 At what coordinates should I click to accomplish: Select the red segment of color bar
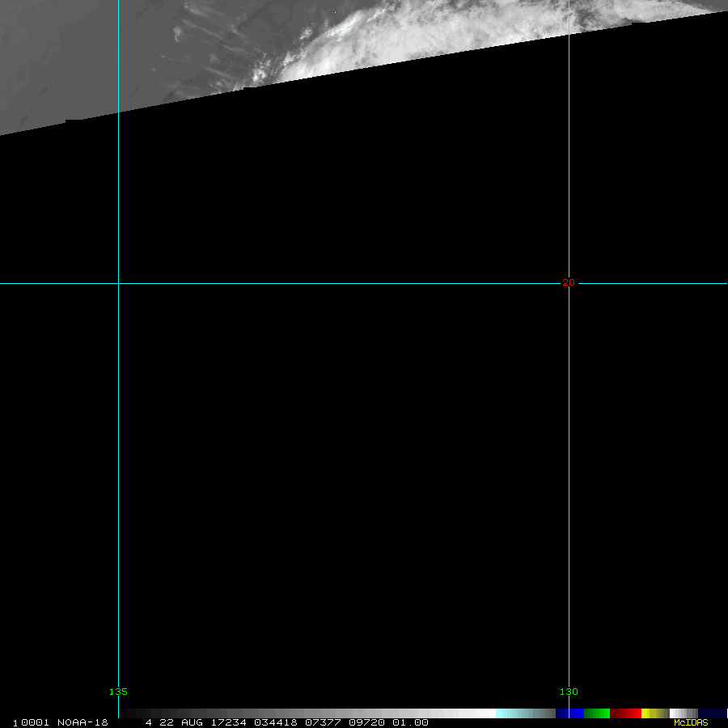tap(626, 713)
